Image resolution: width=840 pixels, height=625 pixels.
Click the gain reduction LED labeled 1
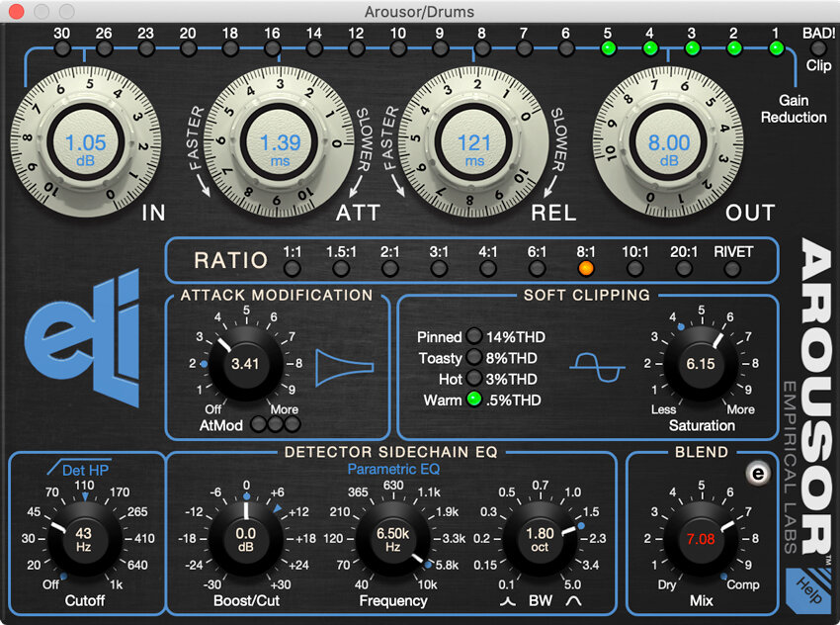pyautogui.click(x=776, y=48)
